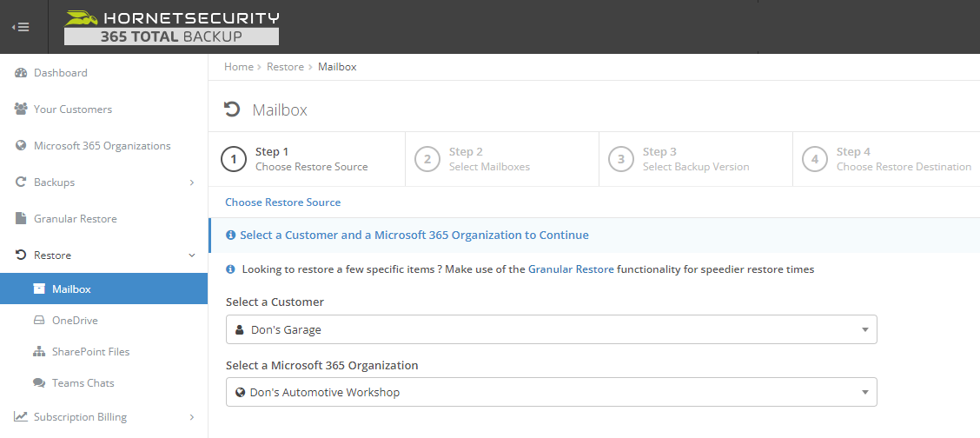Image resolution: width=980 pixels, height=438 pixels.
Task: Click the Restore undo-arrow sidebar icon
Action: click(x=21, y=255)
